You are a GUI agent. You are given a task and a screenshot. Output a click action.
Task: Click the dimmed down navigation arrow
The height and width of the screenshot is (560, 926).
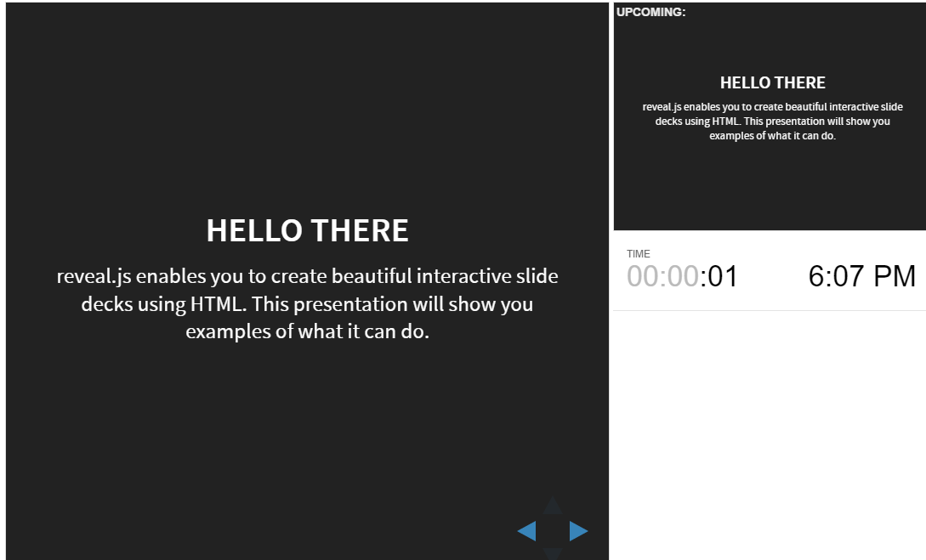pos(553,553)
